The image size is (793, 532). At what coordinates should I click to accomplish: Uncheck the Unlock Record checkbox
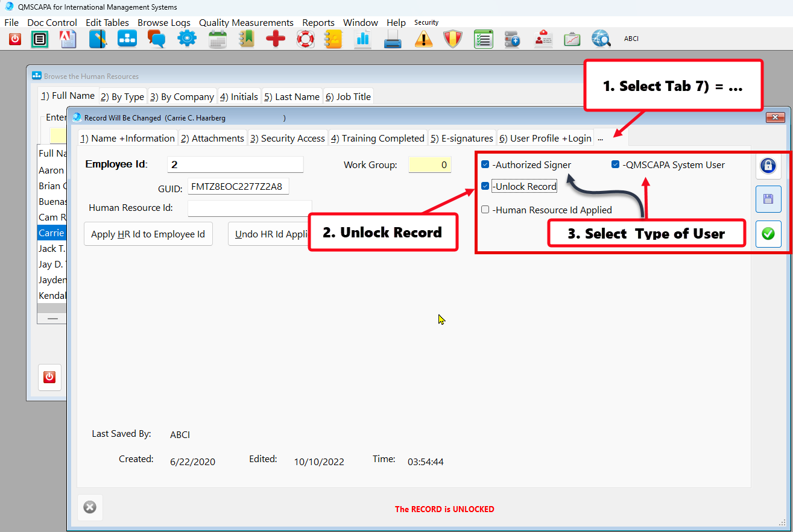pos(485,186)
